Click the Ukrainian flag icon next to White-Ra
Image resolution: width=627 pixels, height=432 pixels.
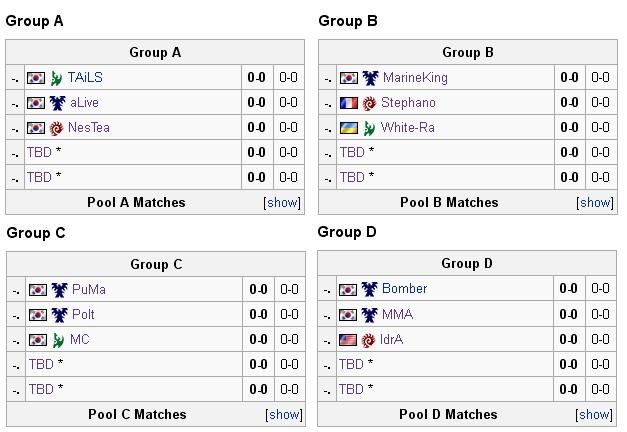(349, 128)
